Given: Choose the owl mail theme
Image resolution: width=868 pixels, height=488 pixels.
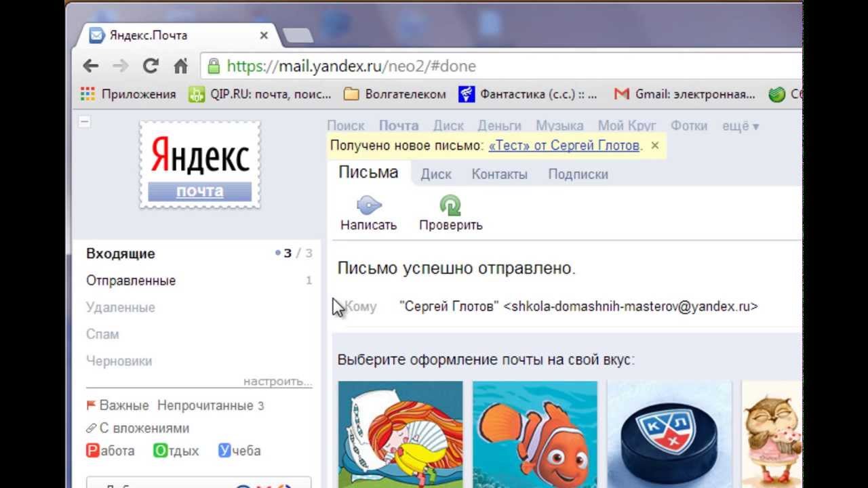Looking at the screenshot, I should [x=772, y=434].
